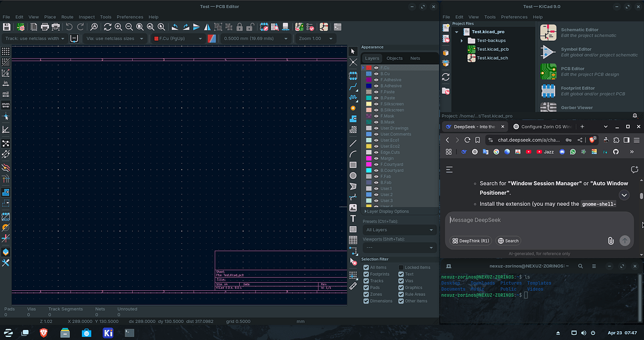Open the Presets All Layers dropdown
The width and height of the screenshot is (644, 340).
(x=400, y=230)
